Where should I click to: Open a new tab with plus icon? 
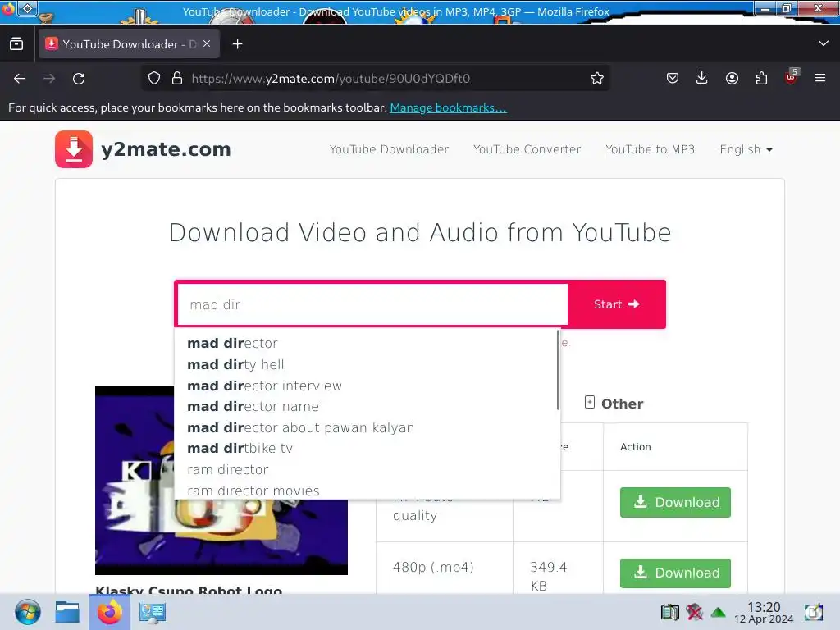pyautogui.click(x=237, y=44)
